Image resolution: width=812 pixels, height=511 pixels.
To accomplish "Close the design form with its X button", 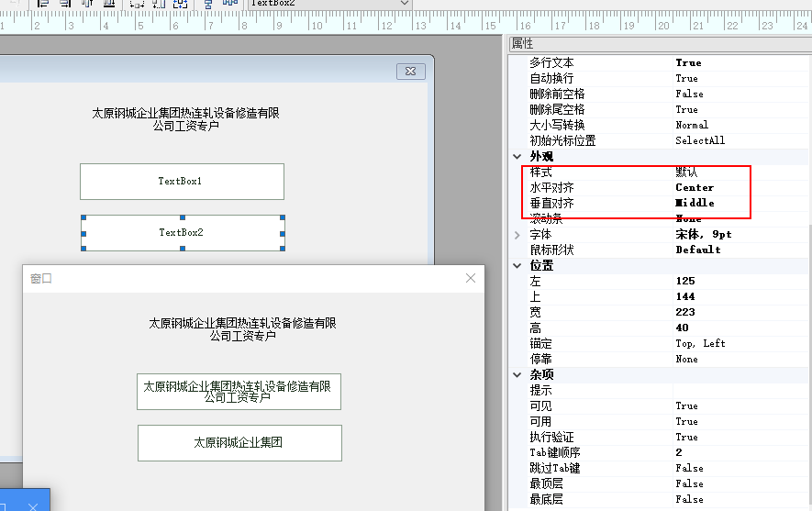I will [x=411, y=72].
